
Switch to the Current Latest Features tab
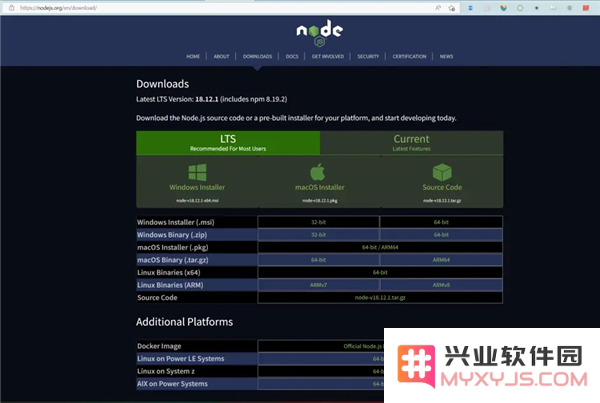tap(411, 143)
